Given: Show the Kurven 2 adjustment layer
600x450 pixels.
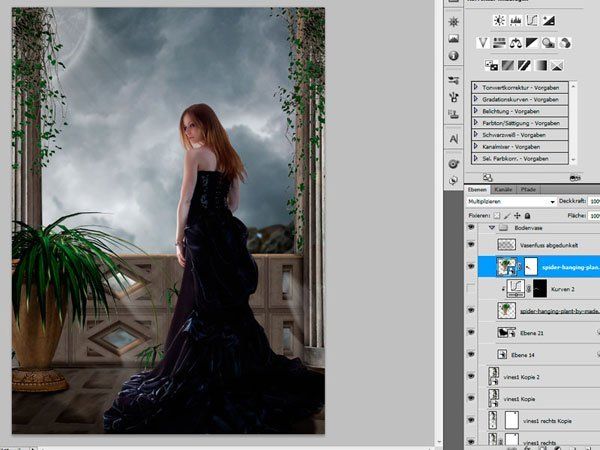Looking at the screenshot, I should tap(471, 288).
